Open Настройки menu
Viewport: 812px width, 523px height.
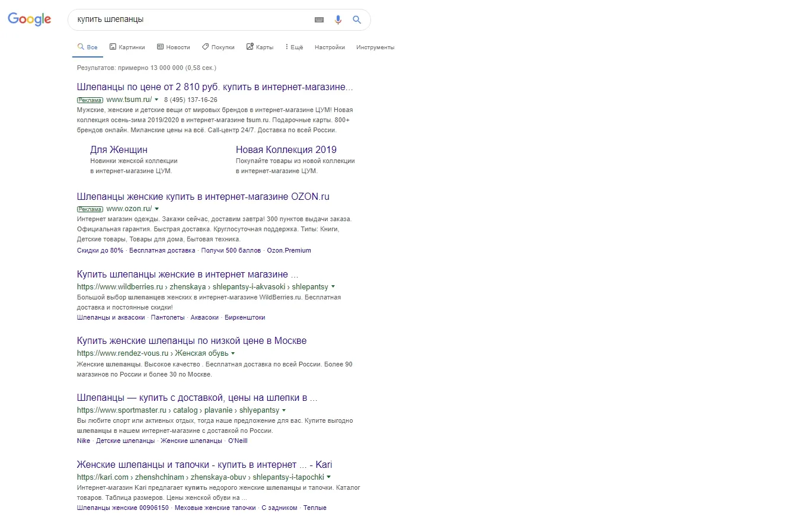click(x=330, y=47)
